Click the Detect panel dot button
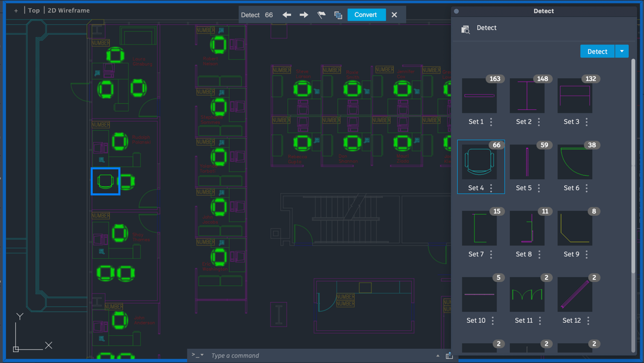Image resolution: width=644 pixels, height=363 pixels. [x=456, y=11]
